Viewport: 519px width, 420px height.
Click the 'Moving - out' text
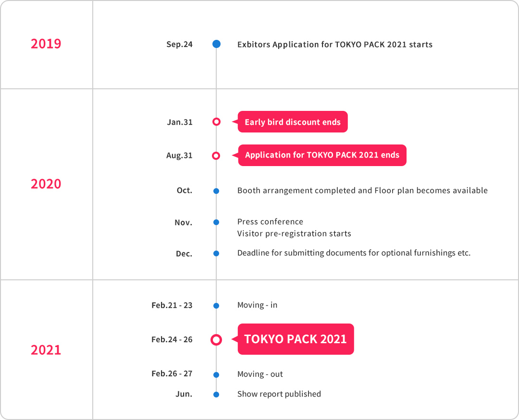[260, 374]
